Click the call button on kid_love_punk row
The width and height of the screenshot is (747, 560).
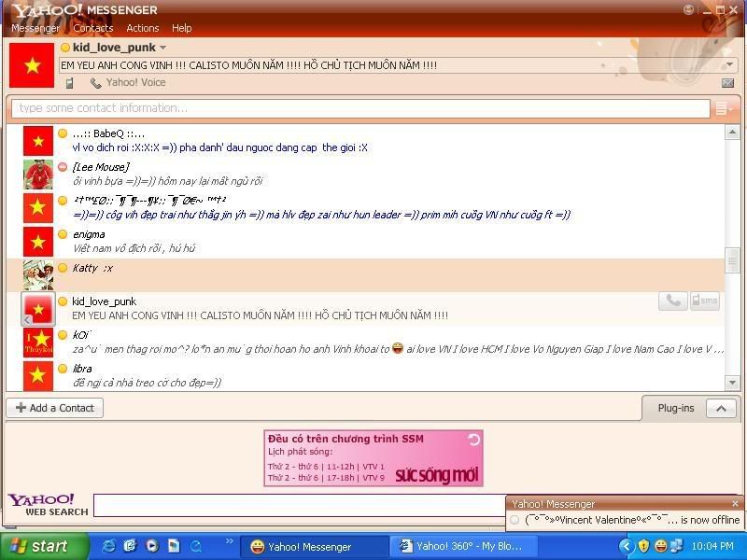[672, 301]
